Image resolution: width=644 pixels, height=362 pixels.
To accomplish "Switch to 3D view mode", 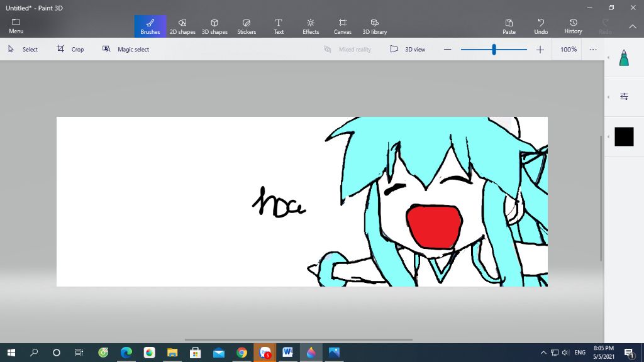I will [x=408, y=48].
